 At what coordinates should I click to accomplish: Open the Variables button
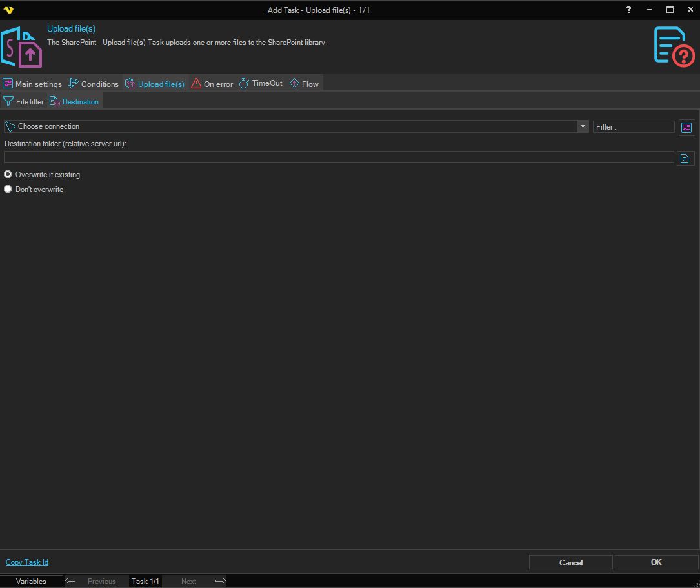[31, 582]
